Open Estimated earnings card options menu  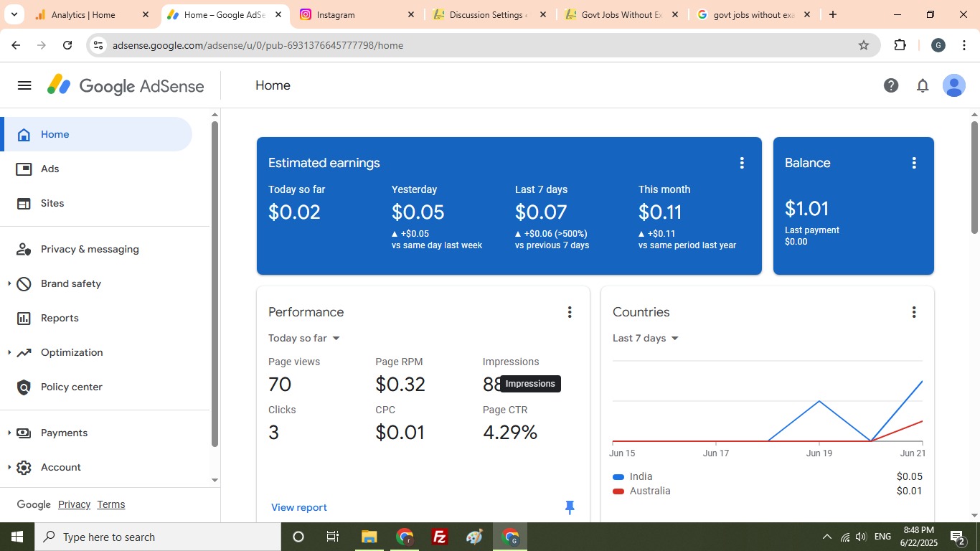click(x=742, y=163)
